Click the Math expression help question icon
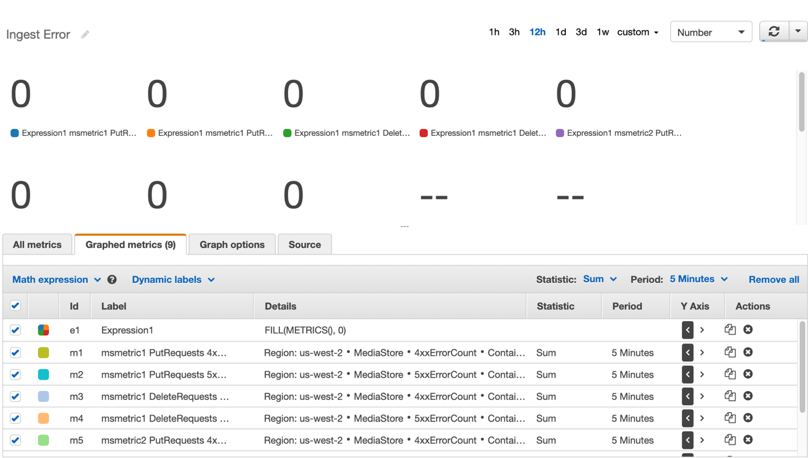 click(112, 279)
